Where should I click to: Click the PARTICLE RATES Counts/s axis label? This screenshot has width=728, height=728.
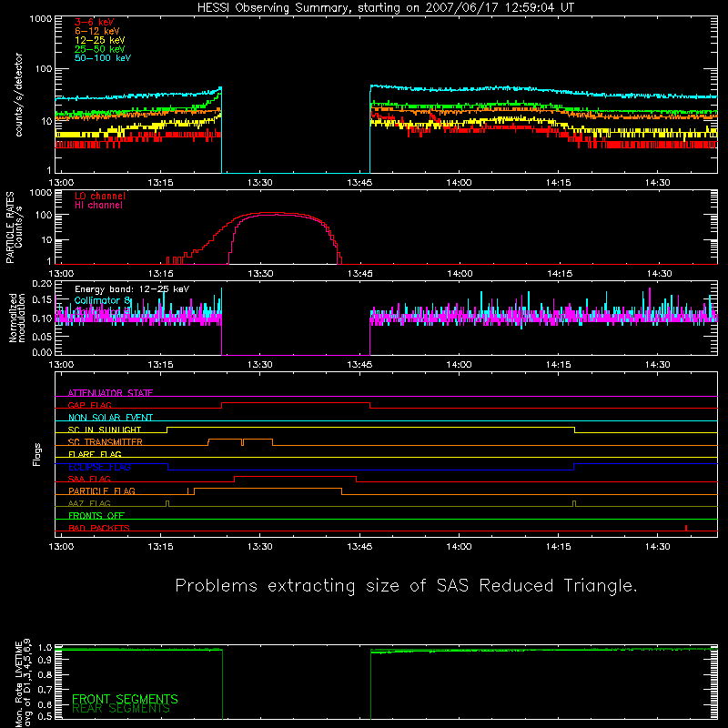(14, 227)
